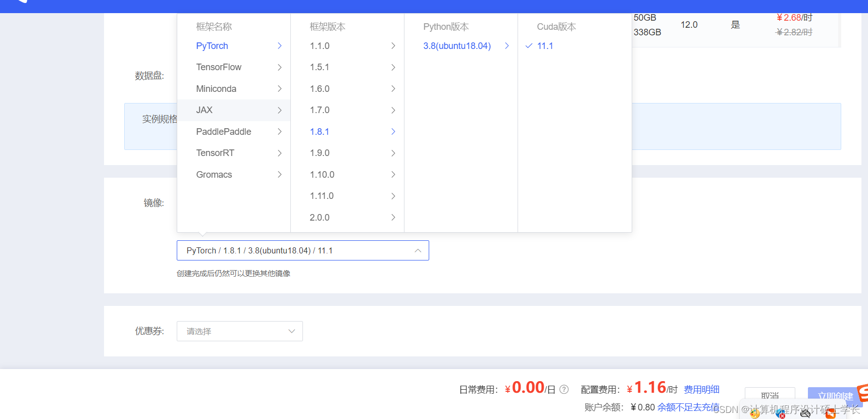Click the 框架版本 column header
The image size is (868, 419).
point(328,27)
